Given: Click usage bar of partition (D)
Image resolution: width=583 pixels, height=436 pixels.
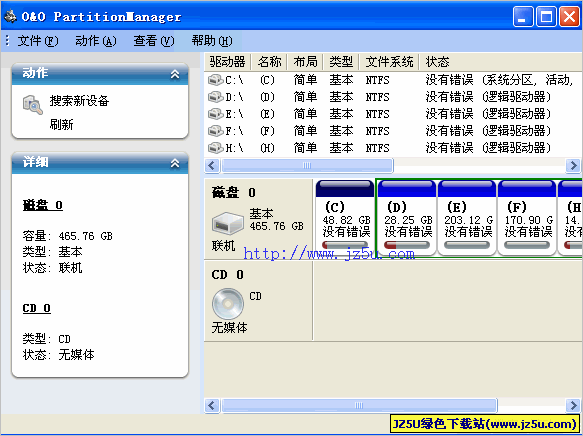Looking at the screenshot, I should tap(407, 245).
